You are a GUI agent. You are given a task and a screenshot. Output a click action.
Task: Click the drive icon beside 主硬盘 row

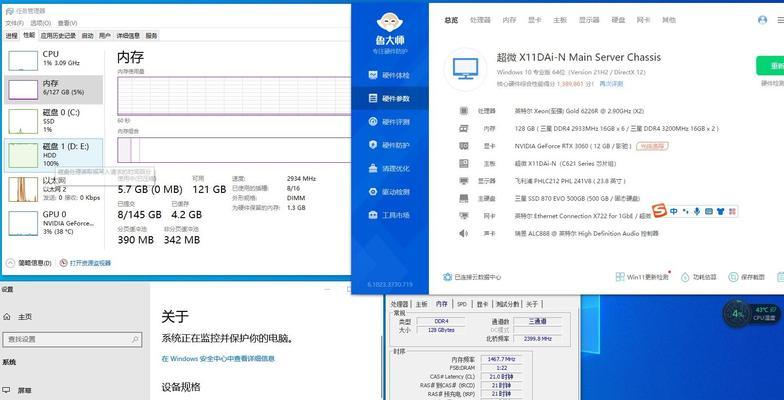(464, 198)
